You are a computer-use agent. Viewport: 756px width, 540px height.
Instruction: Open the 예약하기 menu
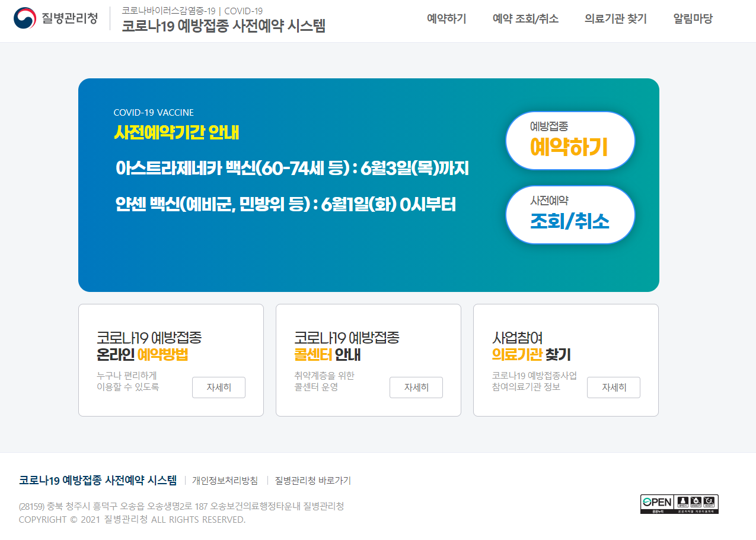(x=446, y=18)
